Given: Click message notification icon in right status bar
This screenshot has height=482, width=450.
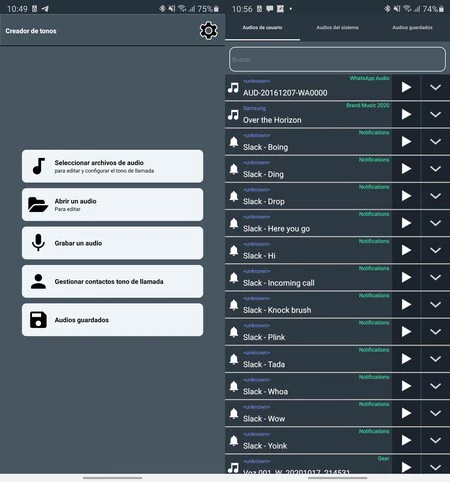Looking at the screenshot, I should [x=270, y=9].
